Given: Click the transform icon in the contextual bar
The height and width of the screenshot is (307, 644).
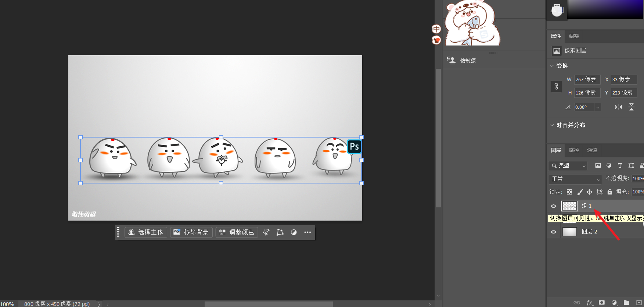Looking at the screenshot, I should tap(280, 232).
